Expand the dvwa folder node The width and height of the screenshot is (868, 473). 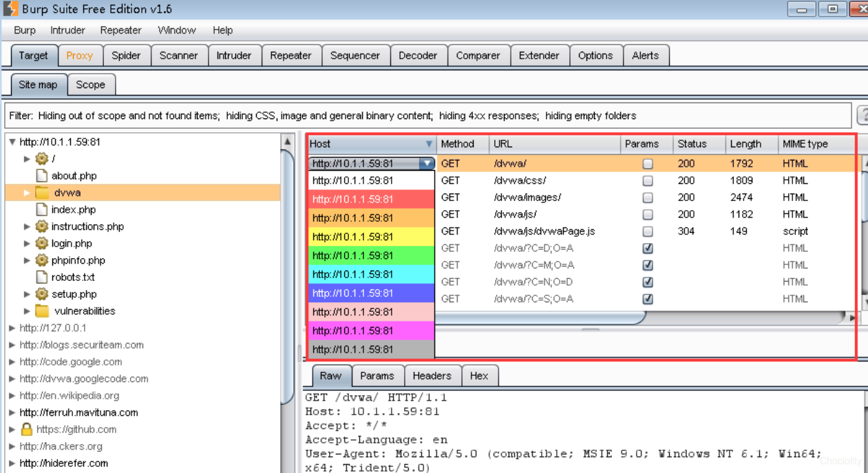(28, 193)
